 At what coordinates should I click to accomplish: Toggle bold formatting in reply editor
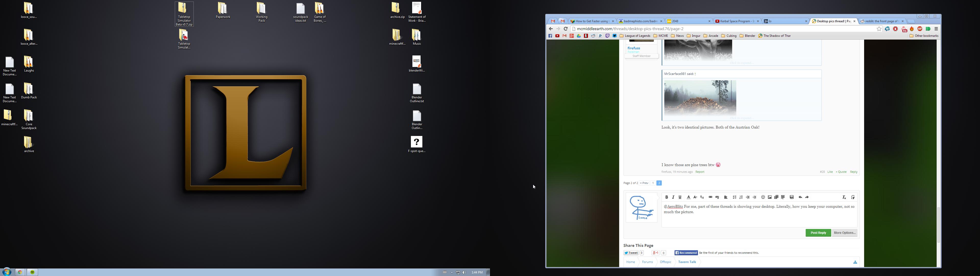point(667,197)
